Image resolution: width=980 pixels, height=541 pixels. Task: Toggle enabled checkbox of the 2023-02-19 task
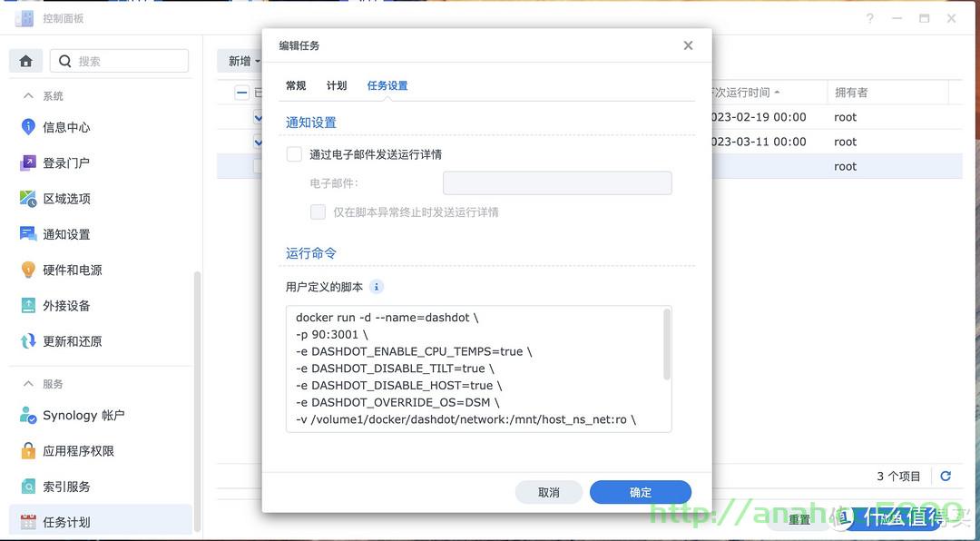pos(258,117)
